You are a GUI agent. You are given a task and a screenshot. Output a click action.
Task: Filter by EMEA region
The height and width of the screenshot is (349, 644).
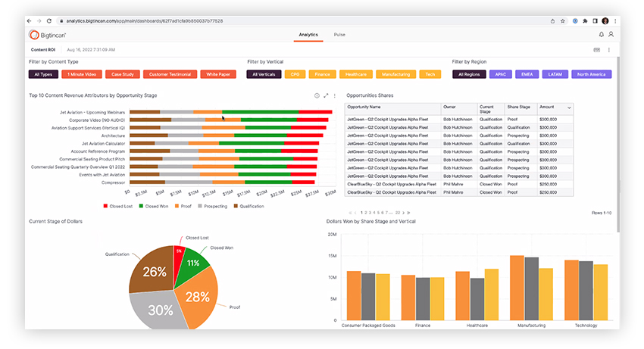click(x=527, y=74)
